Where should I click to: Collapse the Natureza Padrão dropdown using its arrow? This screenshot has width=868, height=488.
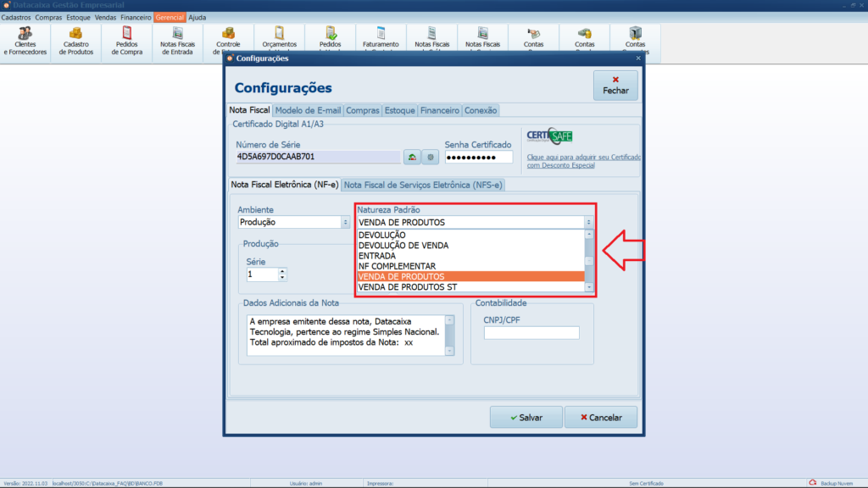click(x=588, y=223)
